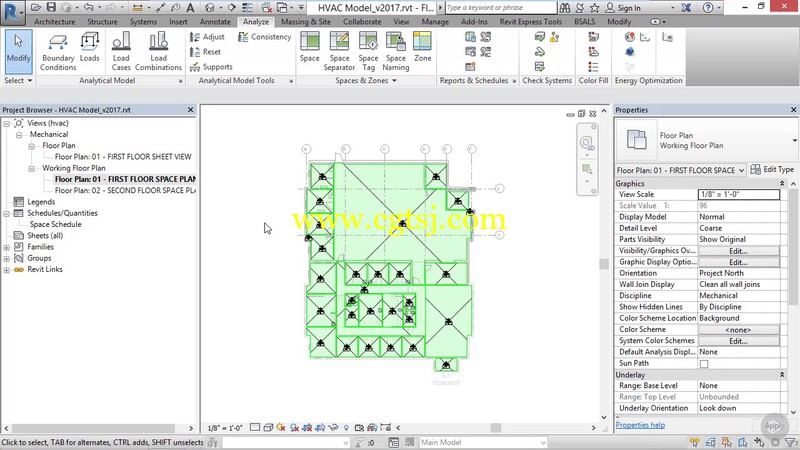Click the Supports check tool
The width and height of the screenshot is (800, 450).
[x=211, y=67]
